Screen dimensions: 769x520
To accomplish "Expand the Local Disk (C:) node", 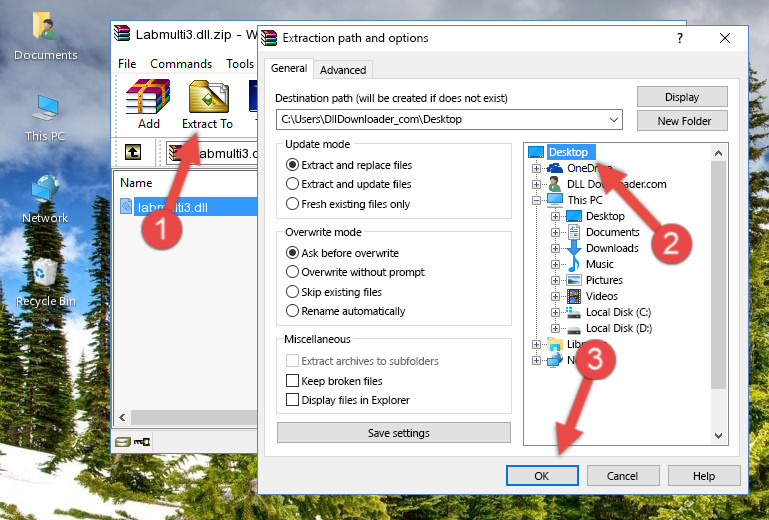I will point(555,312).
